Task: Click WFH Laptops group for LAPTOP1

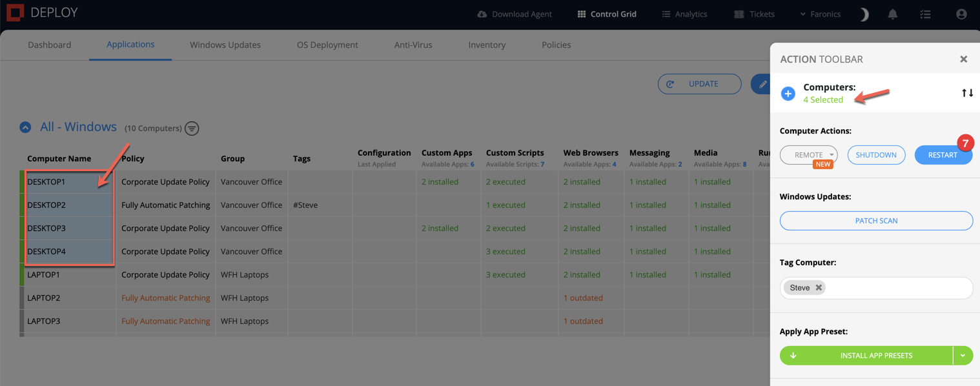Action: tap(245, 275)
